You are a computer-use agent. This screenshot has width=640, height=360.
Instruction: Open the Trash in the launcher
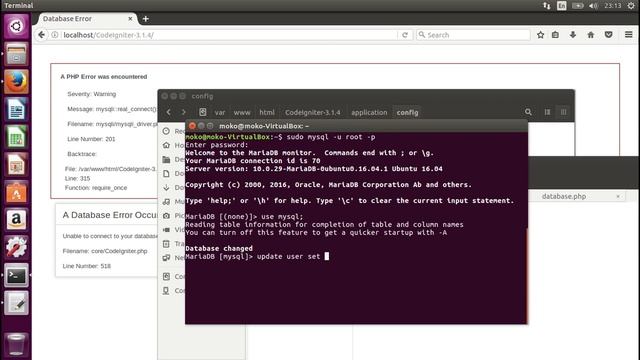coord(16,344)
